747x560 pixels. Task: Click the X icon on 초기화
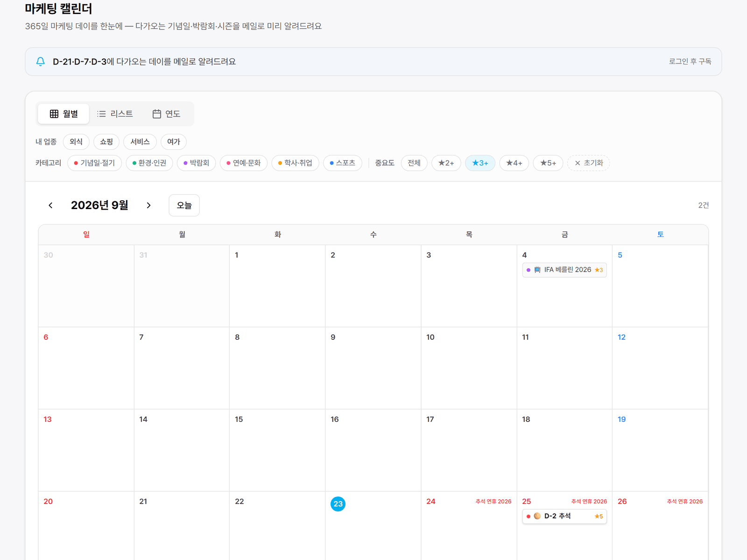click(578, 163)
